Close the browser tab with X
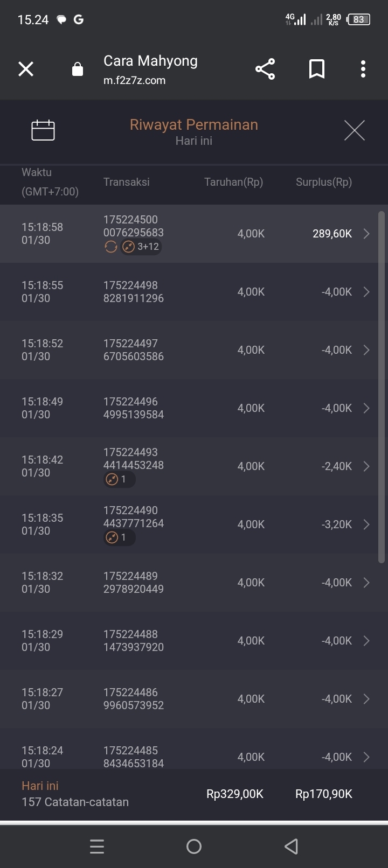This screenshot has width=388, height=868. (x=26, y=69)
